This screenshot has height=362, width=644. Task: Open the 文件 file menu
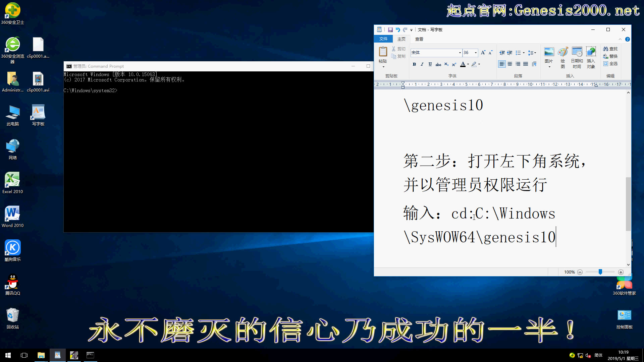pyautogui.click(x=383, y=39)
